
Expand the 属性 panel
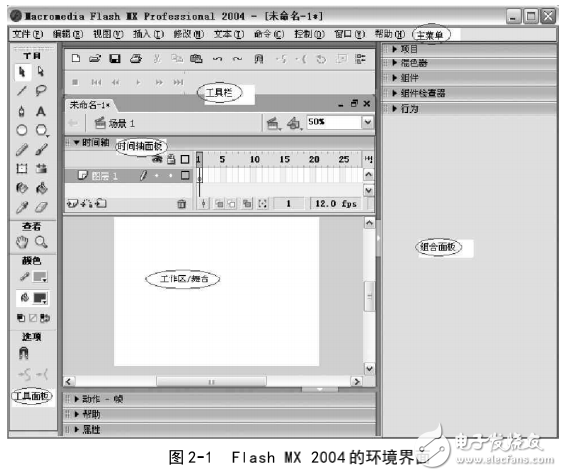77,429
